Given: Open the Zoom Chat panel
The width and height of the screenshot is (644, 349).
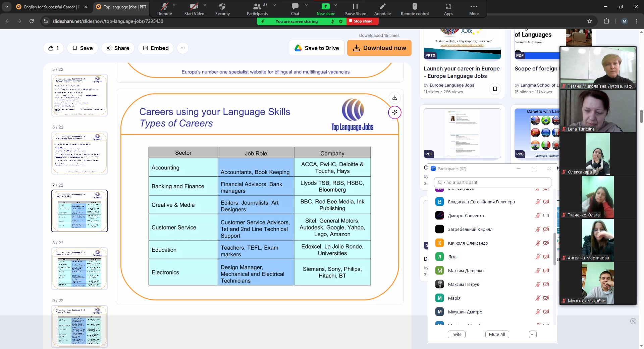Looking at the screenshot, I should 295,7.
